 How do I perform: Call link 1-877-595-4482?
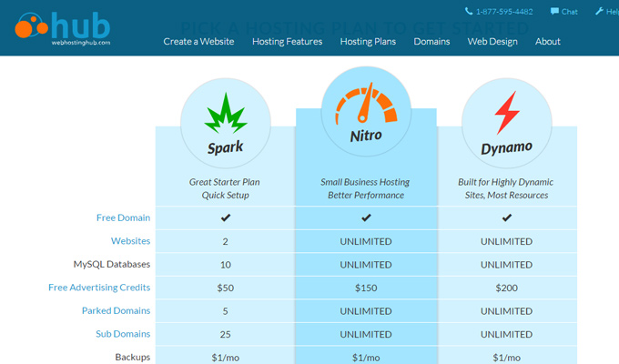(504, 12)
